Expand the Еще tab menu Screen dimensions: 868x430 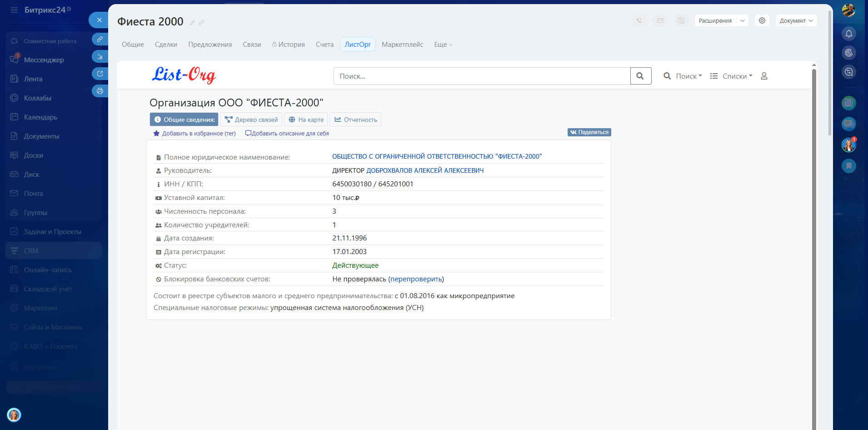(x=443, y=45)
